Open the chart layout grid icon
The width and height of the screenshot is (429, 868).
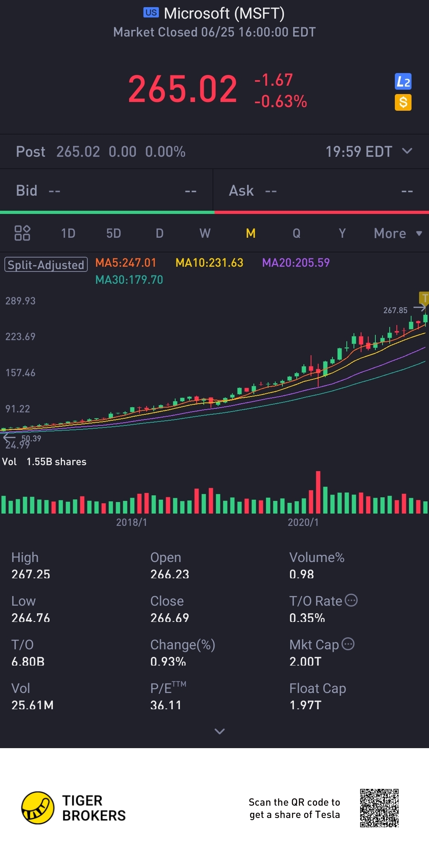22,233
